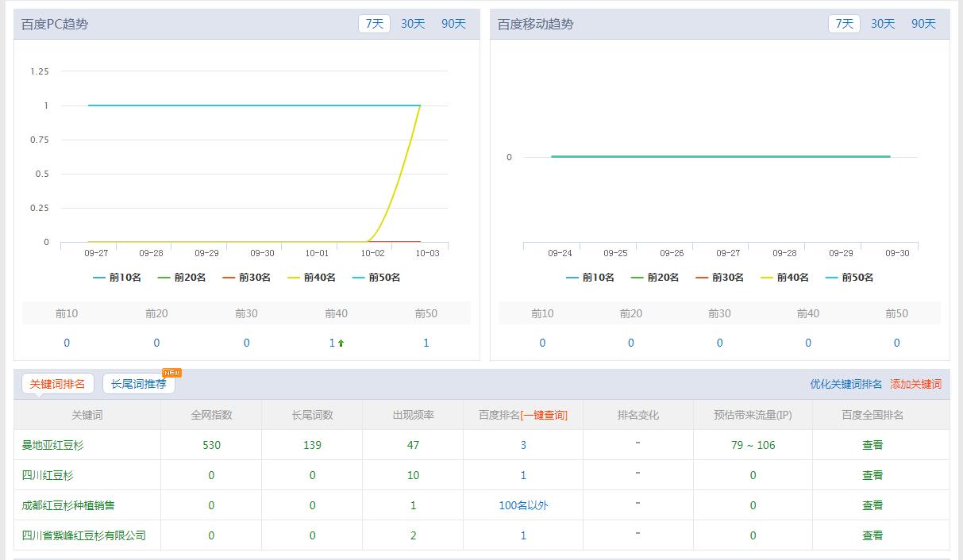Select 7天 in 百度移动趋势 panel
Viewport: 963px width, 560px height.
[x=844, y=24]
